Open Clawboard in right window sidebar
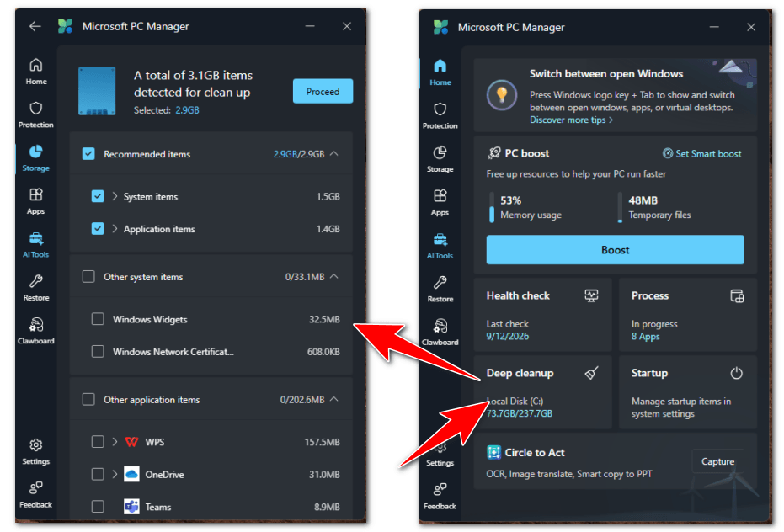784x532 pixels. click(x=440, y=332)
